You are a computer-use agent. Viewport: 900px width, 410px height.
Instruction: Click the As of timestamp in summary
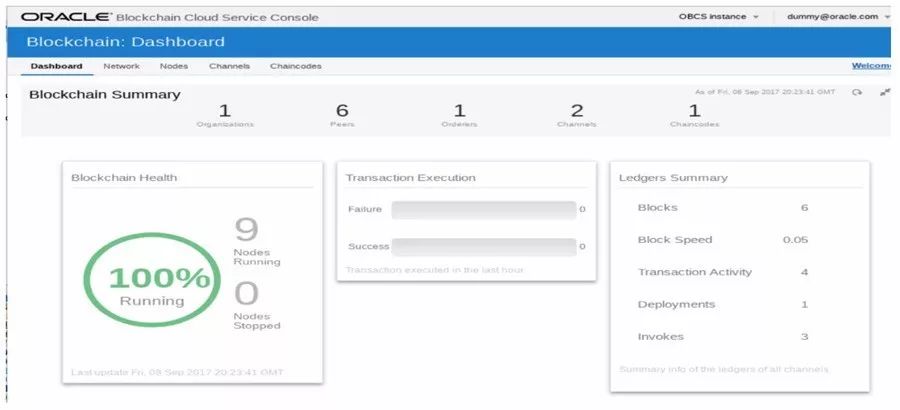(765, 92)
